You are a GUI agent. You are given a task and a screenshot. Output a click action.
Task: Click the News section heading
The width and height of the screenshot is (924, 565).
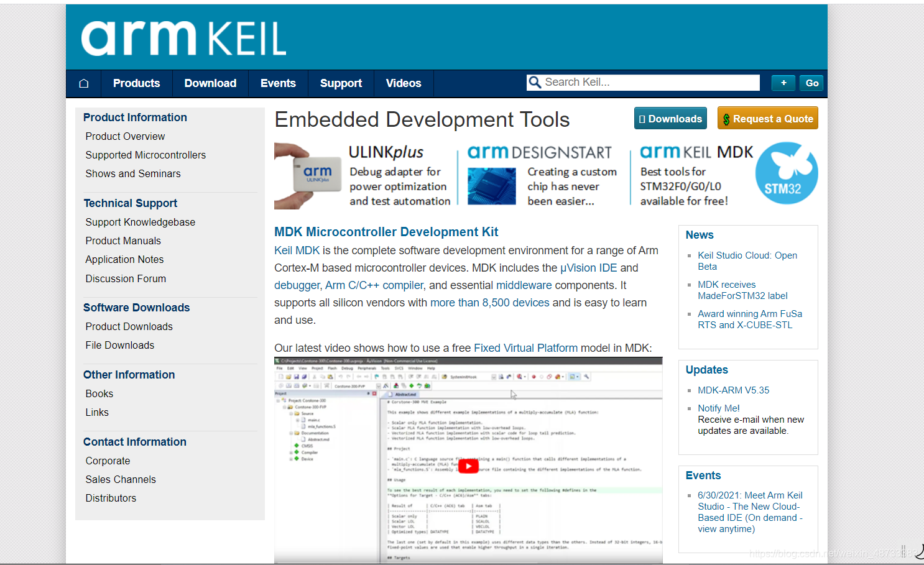point(700,235)
